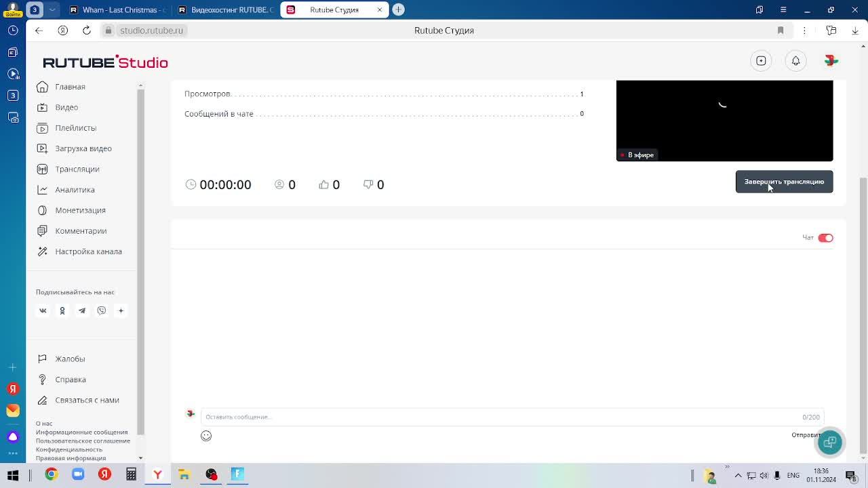The width and height of the screenshot is (868, 488).
Task: Click Отправить to send message
Action: coord(806,435)
